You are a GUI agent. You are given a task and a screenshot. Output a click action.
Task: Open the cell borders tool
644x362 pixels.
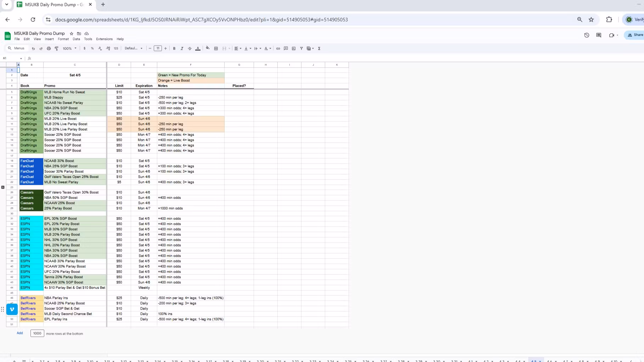click(216, 49)
